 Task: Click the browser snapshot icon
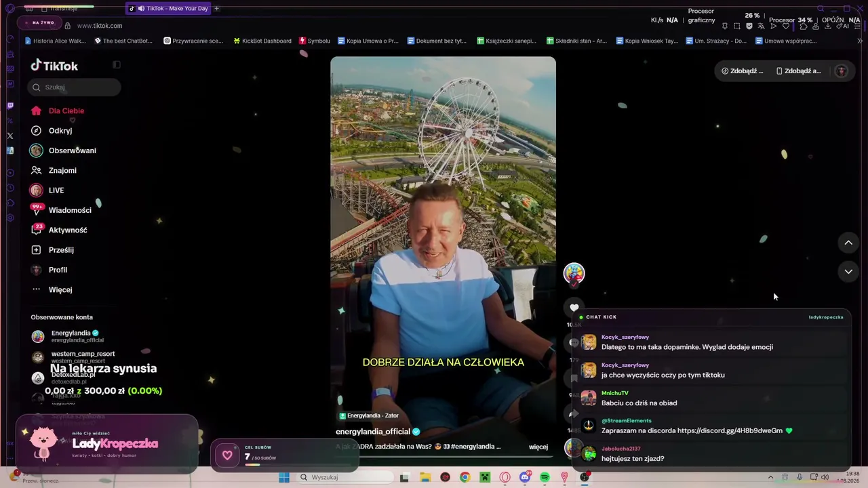737,26
